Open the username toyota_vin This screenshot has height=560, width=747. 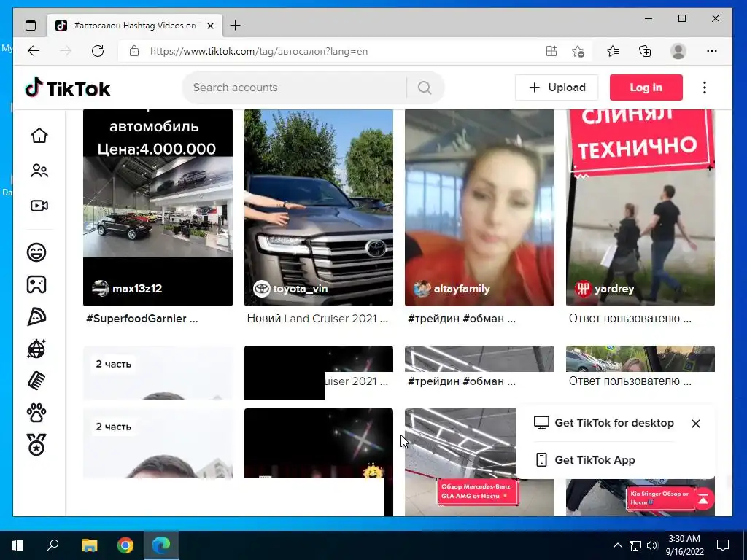pos(300,289)
